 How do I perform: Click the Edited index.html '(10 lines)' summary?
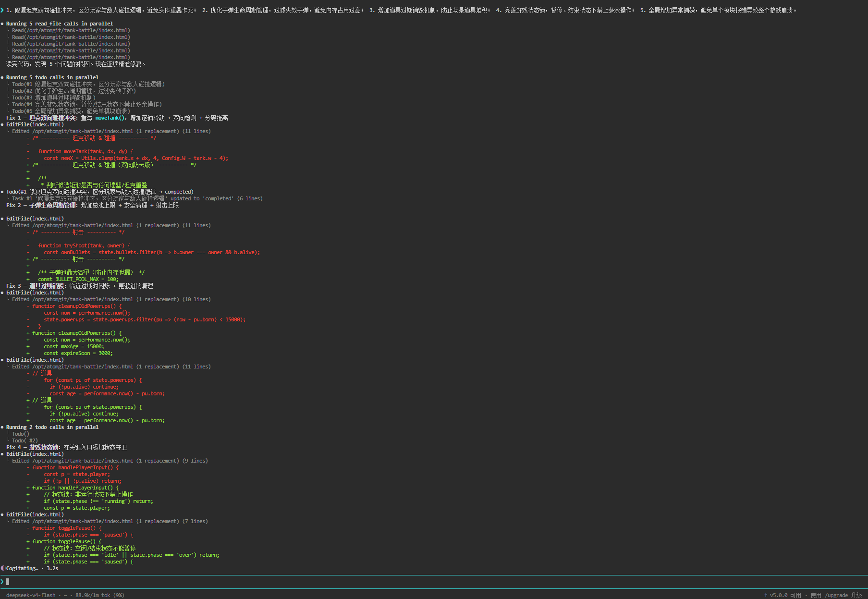click(x=111, y=299)
